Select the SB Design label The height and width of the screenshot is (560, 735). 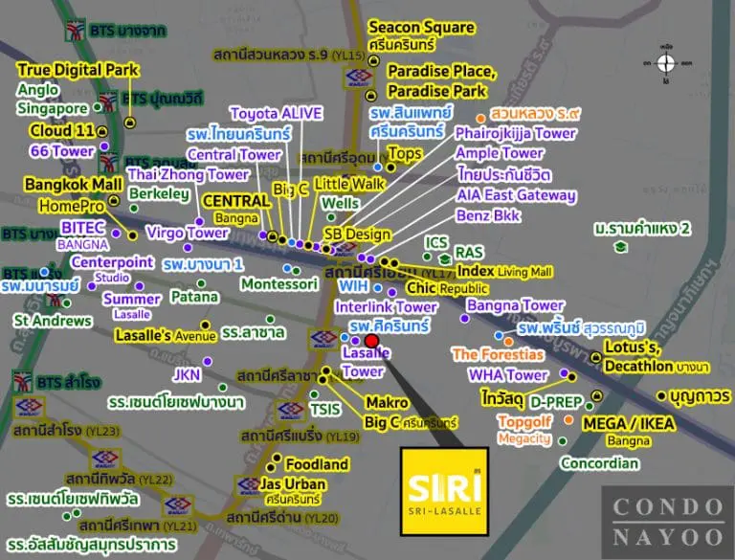(357, 234)
